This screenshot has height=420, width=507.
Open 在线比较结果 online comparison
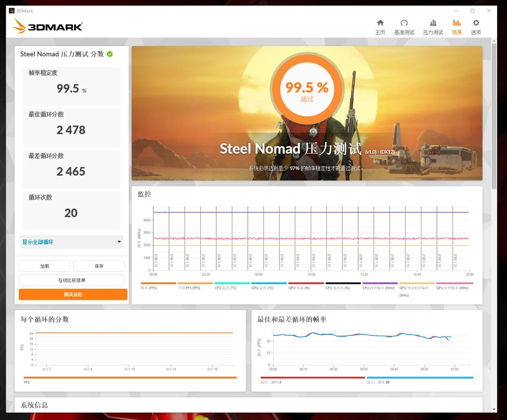pos(72,280)
